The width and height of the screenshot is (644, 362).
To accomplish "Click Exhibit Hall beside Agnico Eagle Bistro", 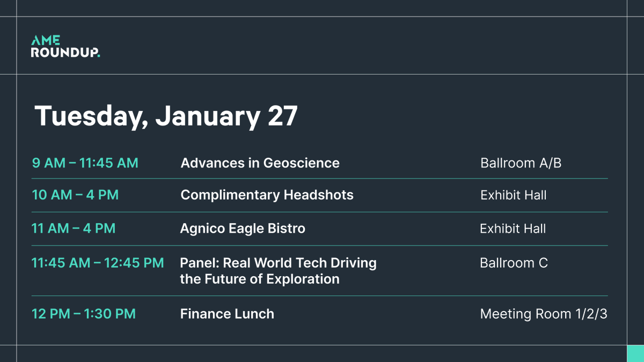I will [x=513, y=229].
